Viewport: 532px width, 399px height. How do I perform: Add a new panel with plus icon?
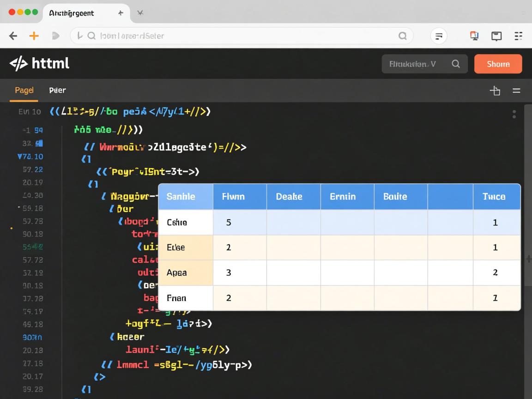point(495,91)
